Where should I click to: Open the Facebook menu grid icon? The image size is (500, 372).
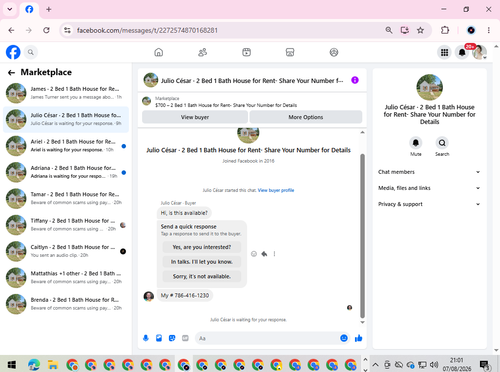(444, 52)
